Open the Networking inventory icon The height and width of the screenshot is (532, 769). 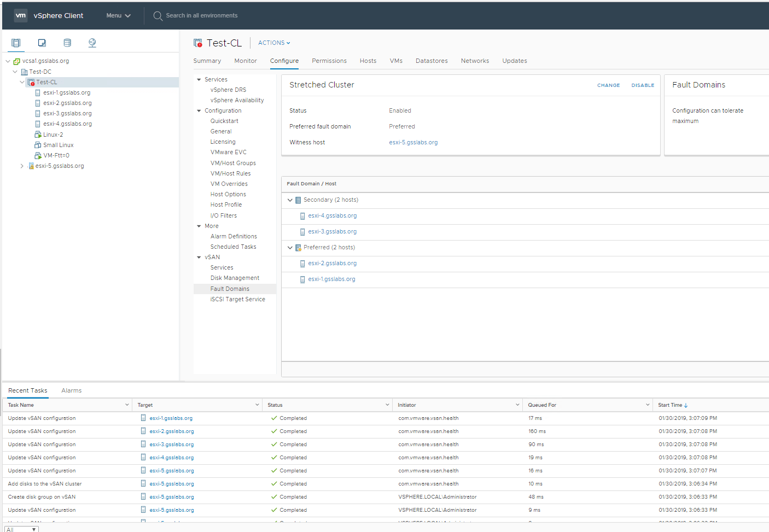click(x=92, y=43)
